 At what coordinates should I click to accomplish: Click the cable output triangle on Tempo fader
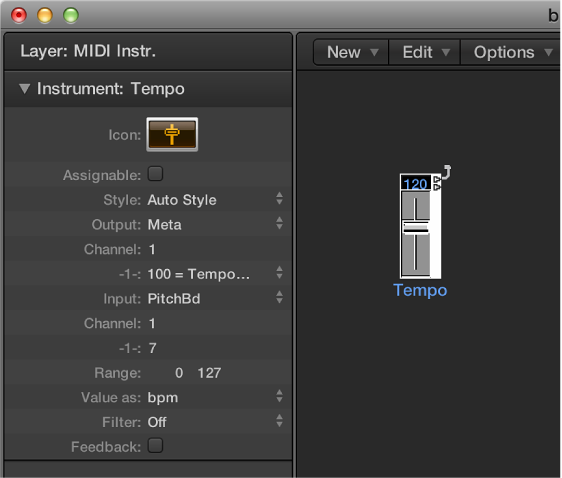(437, 179)
